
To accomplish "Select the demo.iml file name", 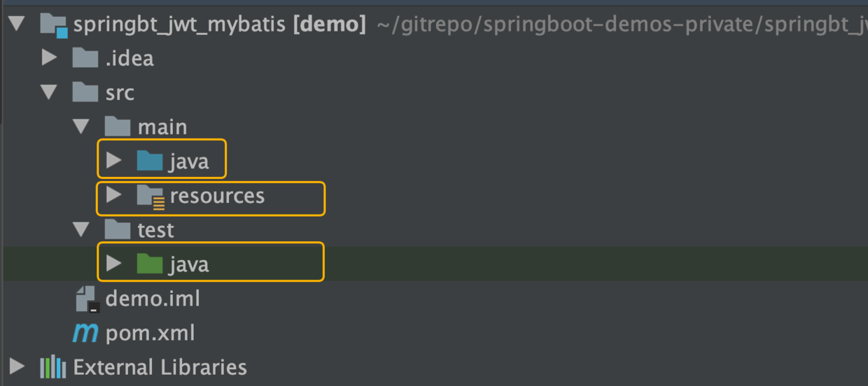I will click(x=153, y=299).
